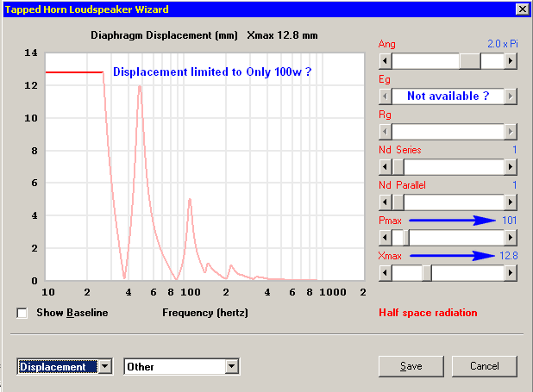Click the Xmax value 12.8
The width and height of the screenshot is (533, 392).
(508, 256)
